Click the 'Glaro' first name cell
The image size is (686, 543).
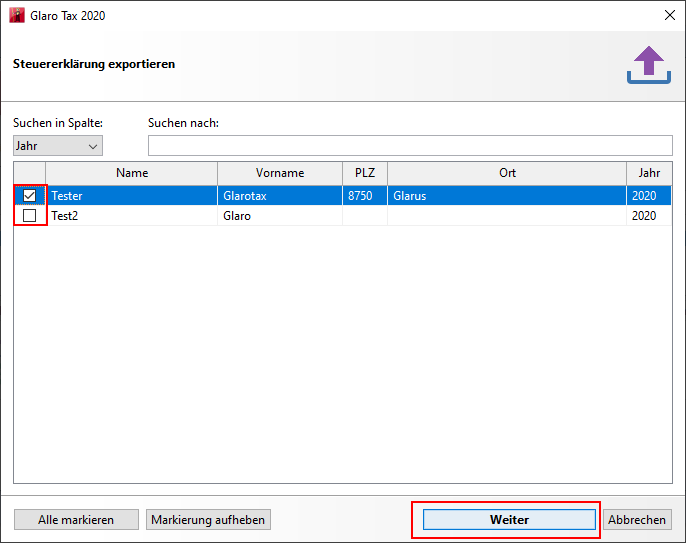(x=280, y=216)
